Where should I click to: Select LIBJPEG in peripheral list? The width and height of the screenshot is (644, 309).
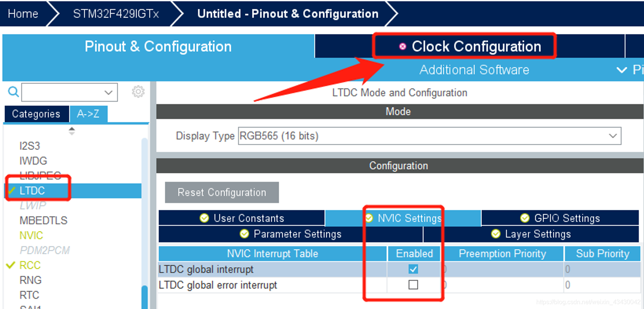pyautogui.click(x=40, y=176)
